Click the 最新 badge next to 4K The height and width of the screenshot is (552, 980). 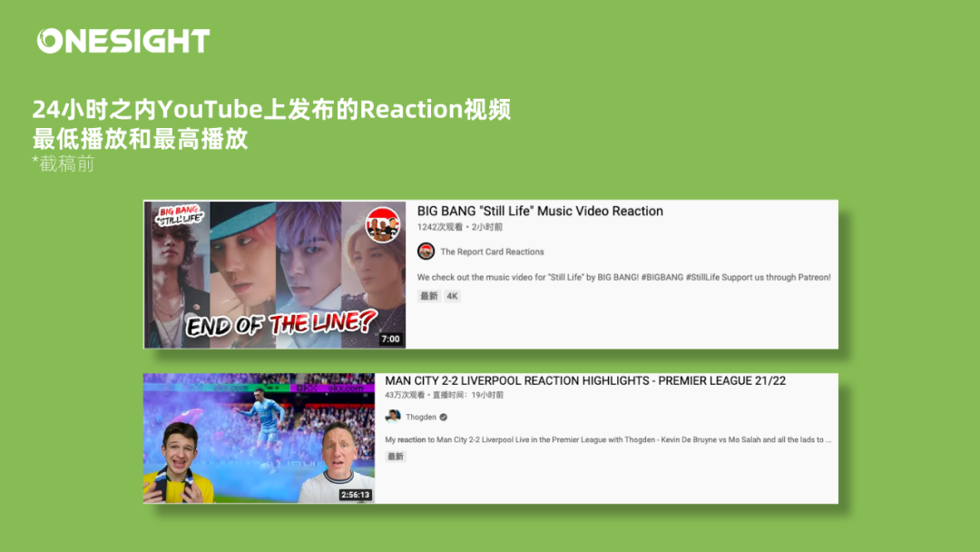(x=428, y=296)
